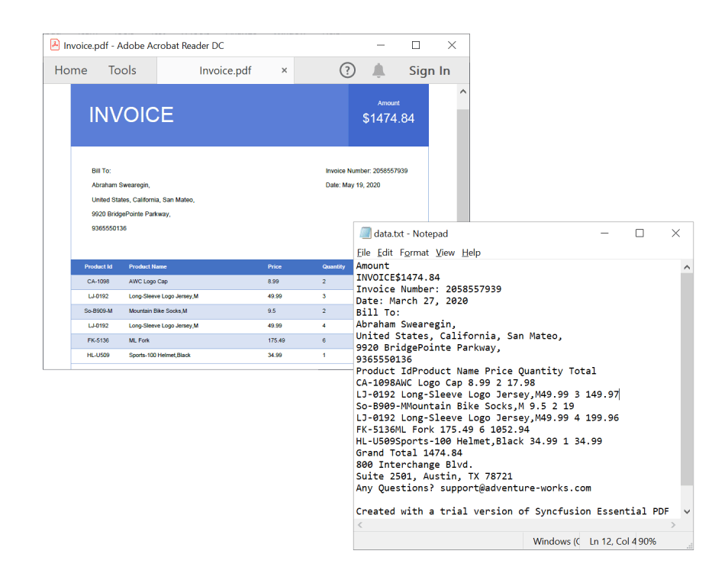Click the Notepad scroll down arrow
Viewport: 728px width, 583px height.
click(x=687, y=511)
